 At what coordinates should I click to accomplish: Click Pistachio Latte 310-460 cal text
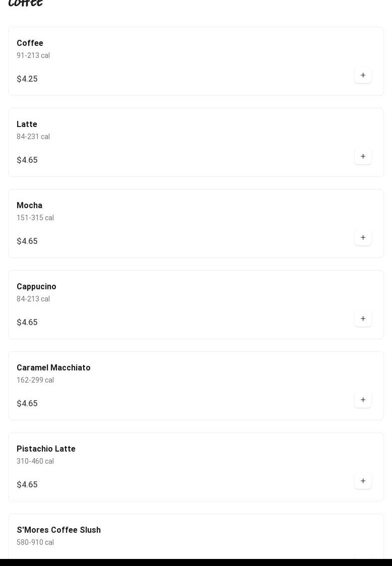coord(35,461)
